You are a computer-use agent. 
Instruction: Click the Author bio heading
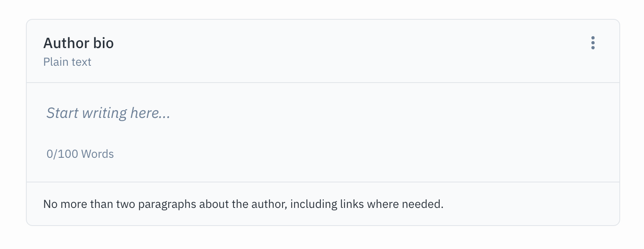(x=78, y=42)
